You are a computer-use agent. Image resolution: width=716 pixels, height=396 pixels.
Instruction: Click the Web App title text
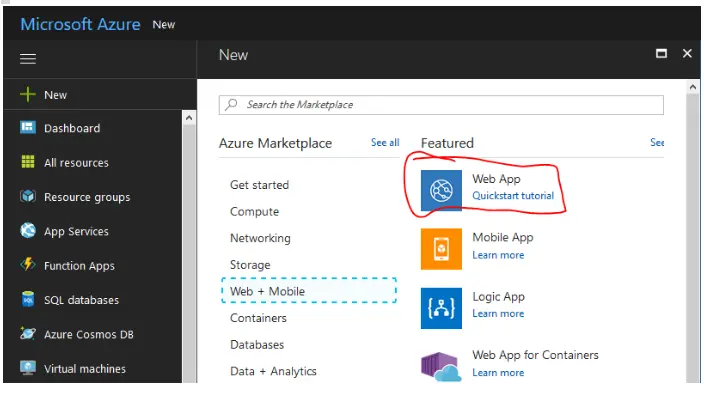[496, 179]
